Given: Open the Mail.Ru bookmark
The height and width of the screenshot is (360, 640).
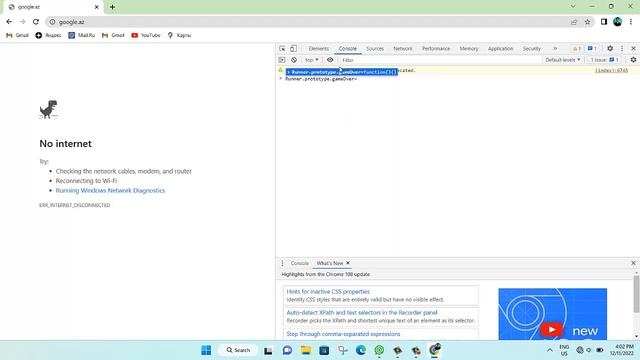Looking at the screenshot, I should (x=82, y=36).
